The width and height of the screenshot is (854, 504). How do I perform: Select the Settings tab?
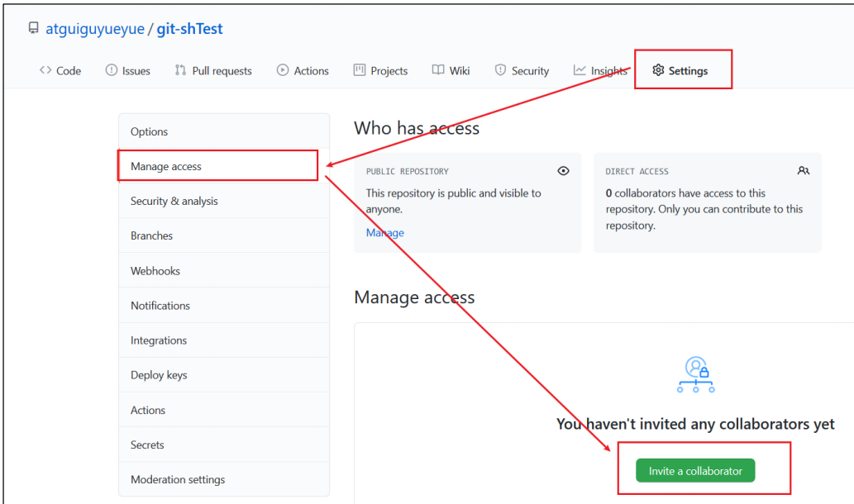(x=680, y=71)
